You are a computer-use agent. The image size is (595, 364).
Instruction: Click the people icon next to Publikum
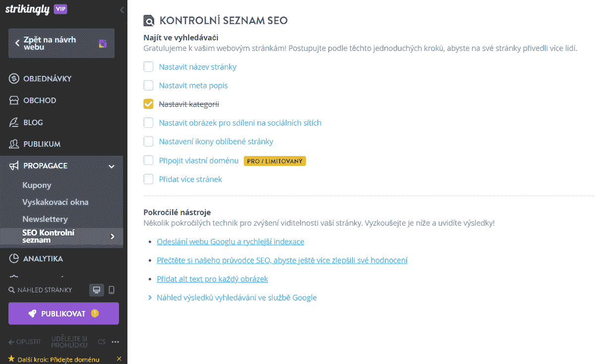point(14,144)
